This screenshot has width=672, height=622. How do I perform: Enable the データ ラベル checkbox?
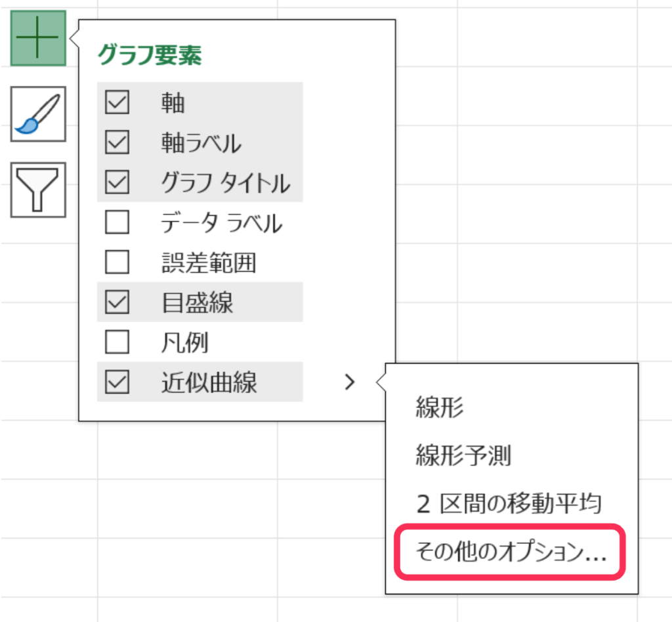point(117,222)
